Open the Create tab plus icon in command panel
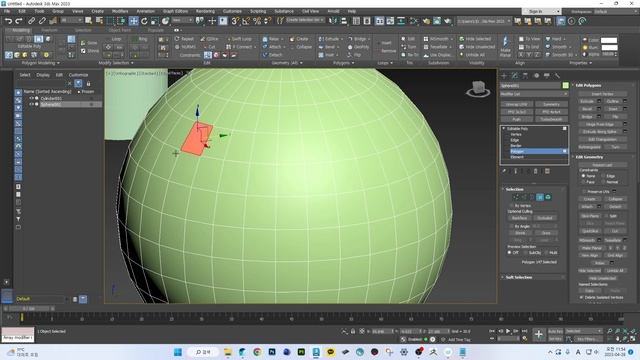Screen dimensions: 640x360 point(504,76)
